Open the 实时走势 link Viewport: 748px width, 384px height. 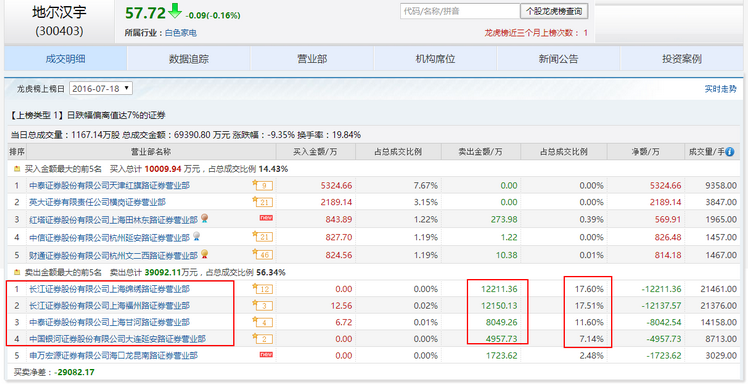coord(720,89)
